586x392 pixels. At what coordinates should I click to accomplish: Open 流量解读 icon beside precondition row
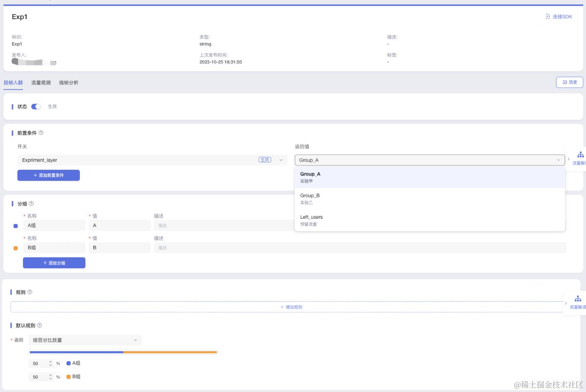coord(580,158)
